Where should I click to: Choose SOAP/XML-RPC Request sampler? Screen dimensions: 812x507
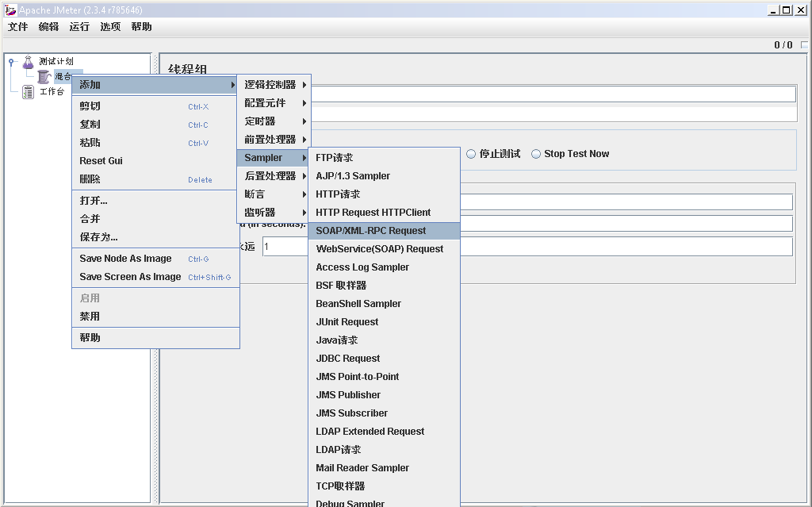click(x=371, y=231)
